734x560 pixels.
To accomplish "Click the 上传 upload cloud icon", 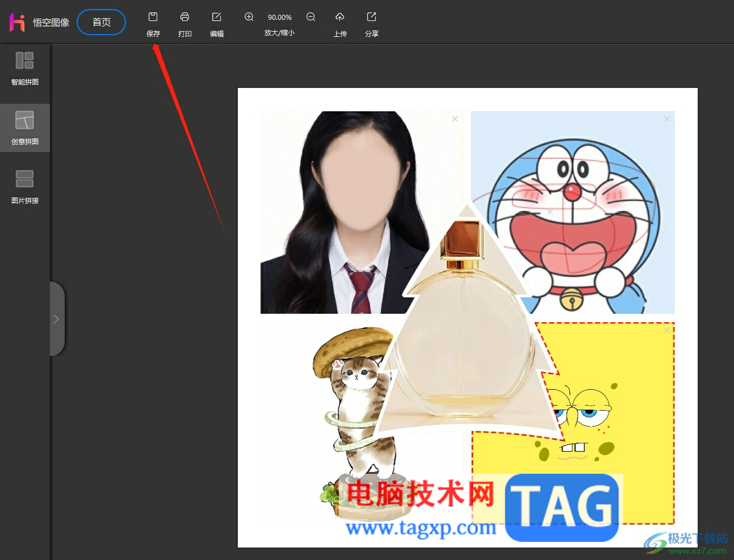I will (339, 17).
